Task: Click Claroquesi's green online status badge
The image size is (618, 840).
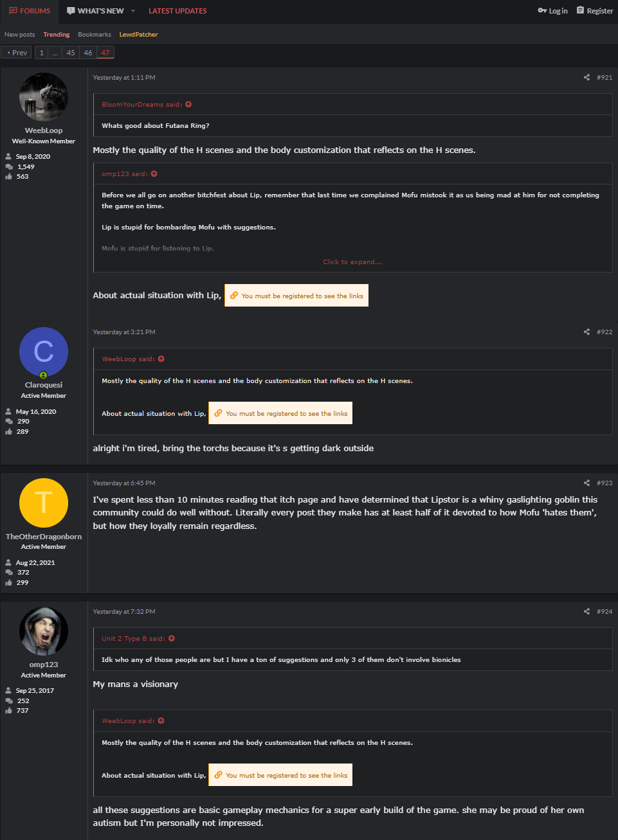Action: coord(43,375)
